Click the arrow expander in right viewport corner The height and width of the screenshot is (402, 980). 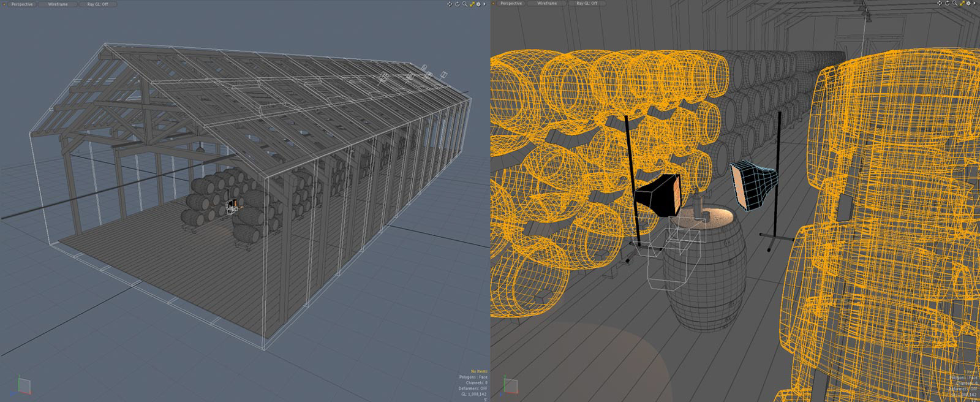coord(975,4)
